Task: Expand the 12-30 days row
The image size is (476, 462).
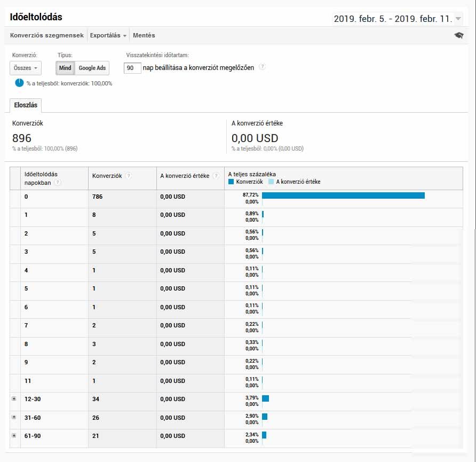Action: (14, 399)
